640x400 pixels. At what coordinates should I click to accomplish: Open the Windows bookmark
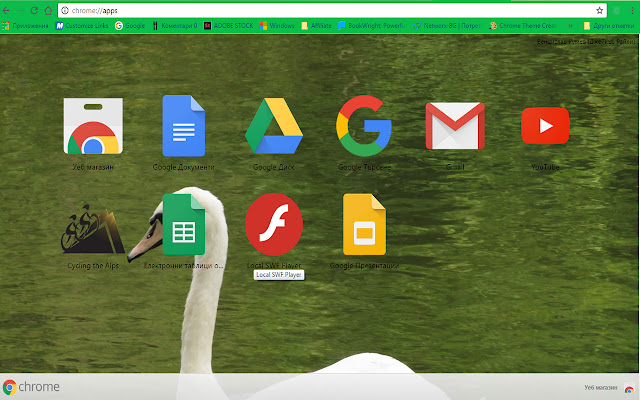tap(277, 26)
